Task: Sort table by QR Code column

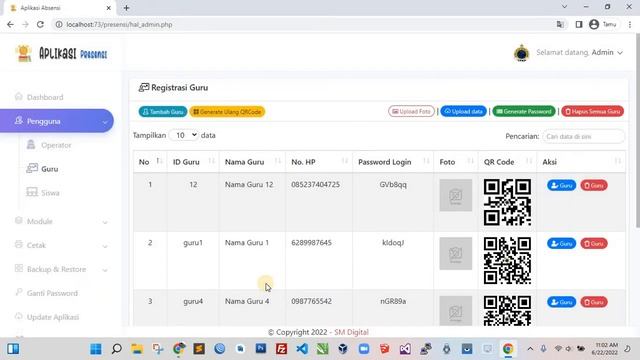Action: [x=507, y=162]
